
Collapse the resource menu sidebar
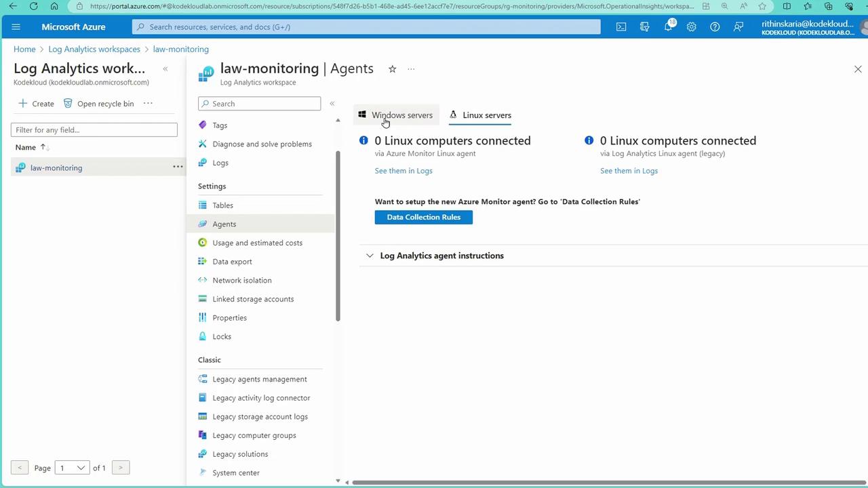pyautogui.click(x=332, y=104)
